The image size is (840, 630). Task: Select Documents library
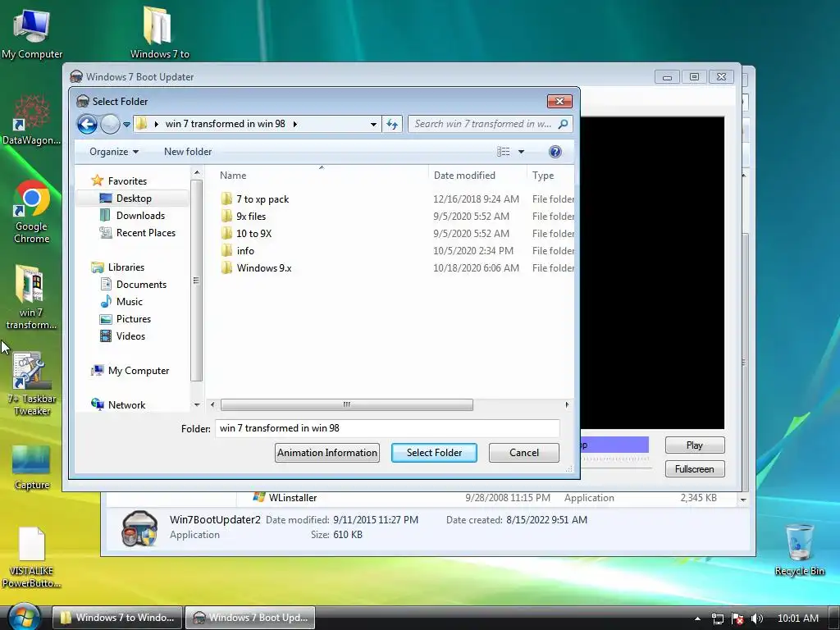[141, 285]
